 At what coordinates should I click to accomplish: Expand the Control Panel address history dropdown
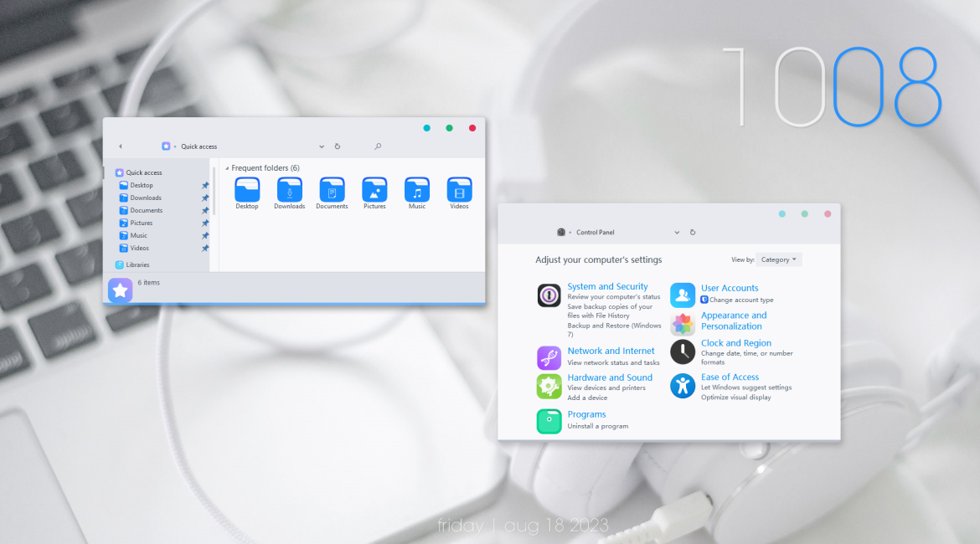pos(677,233)
